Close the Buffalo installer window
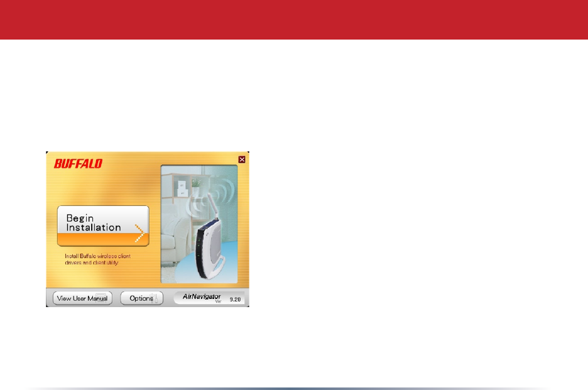This screenshot has width=588, height=390. (242, 160)
